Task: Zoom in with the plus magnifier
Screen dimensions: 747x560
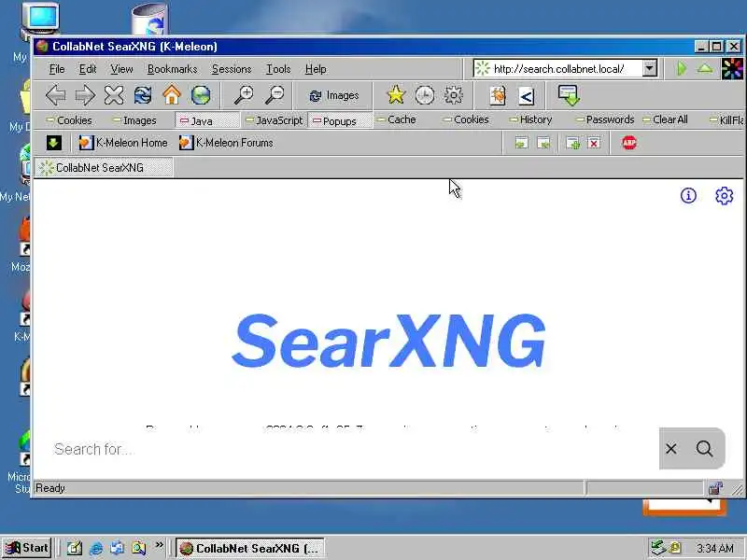Action: 244,95
